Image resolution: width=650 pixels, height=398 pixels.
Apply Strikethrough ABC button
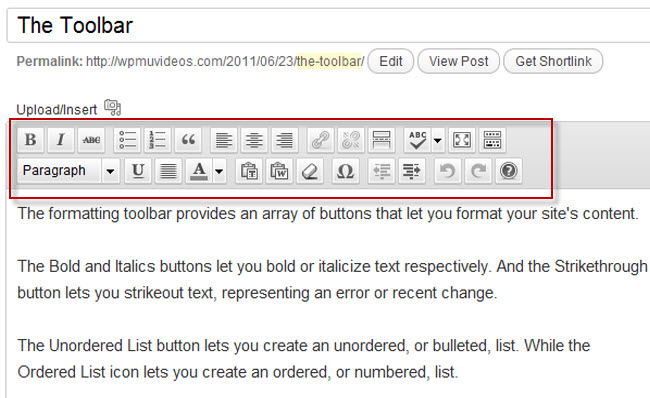pos(91,140)
